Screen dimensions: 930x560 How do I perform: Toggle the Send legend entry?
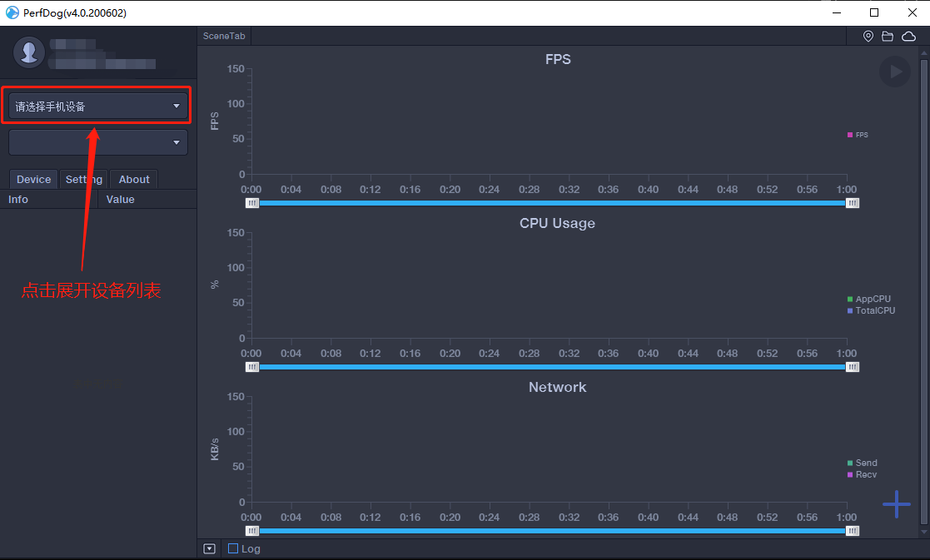point(863,463)
